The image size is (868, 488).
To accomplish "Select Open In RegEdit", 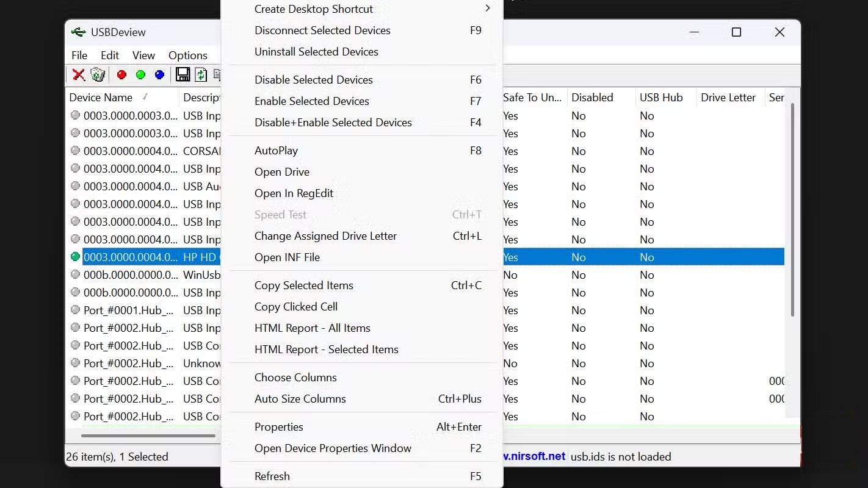I will [x=362, y=193].
